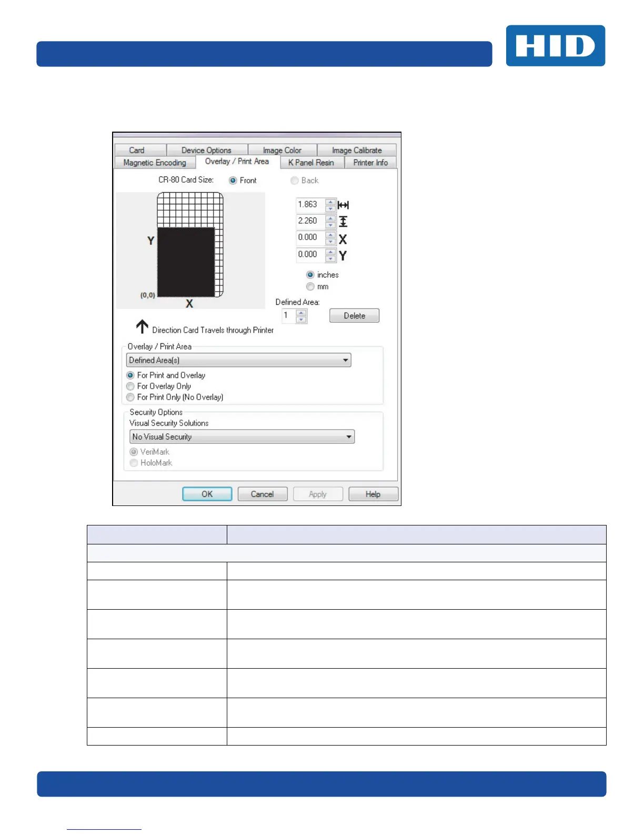The image size is (644, 834).
Task: Increase the X offset with up arrow
Action: [330, 235]
